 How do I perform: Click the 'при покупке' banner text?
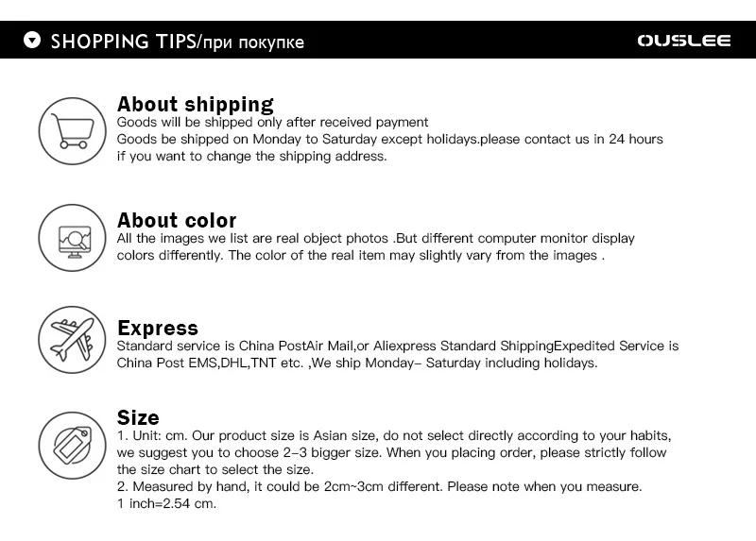coord(253,42)
